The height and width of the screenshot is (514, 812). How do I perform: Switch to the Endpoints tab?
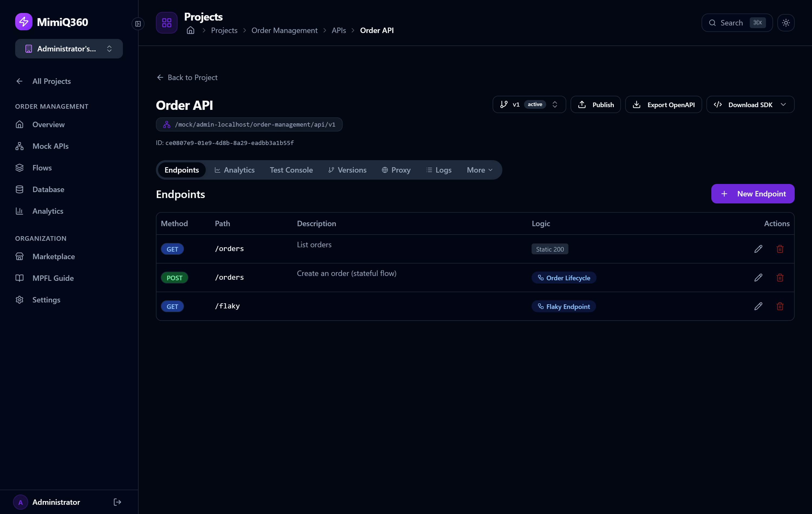click(181, 170)
